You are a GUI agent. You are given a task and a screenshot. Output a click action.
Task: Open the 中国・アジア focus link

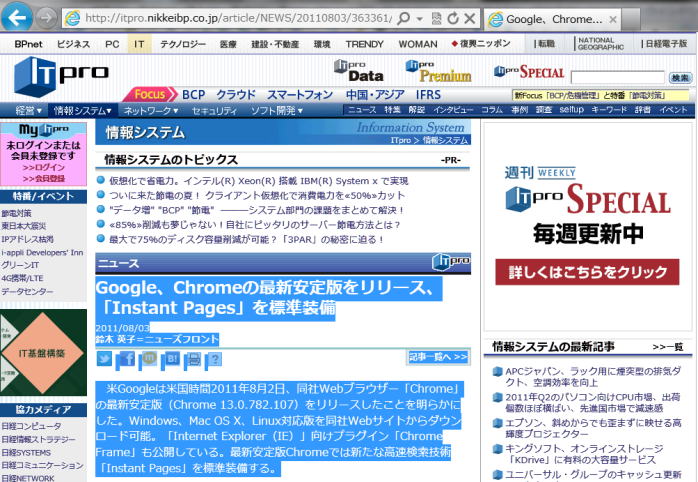pyautogui.click(x=375, y=95)
